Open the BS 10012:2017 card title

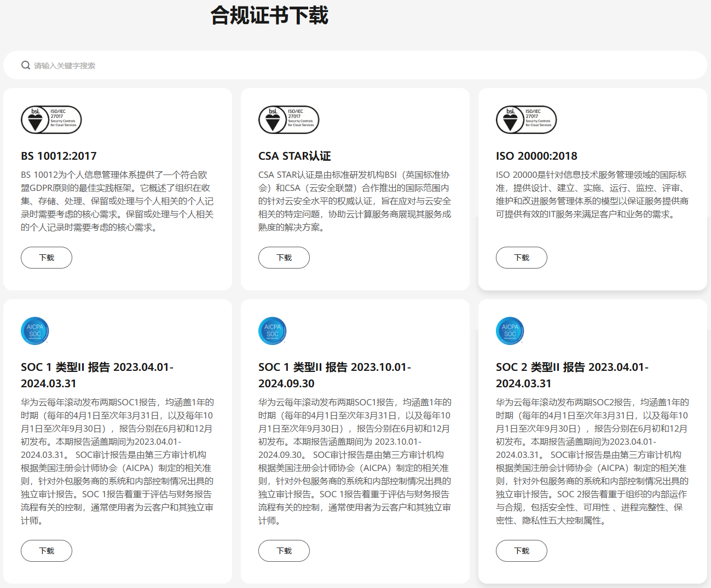(x=59, y=156)
